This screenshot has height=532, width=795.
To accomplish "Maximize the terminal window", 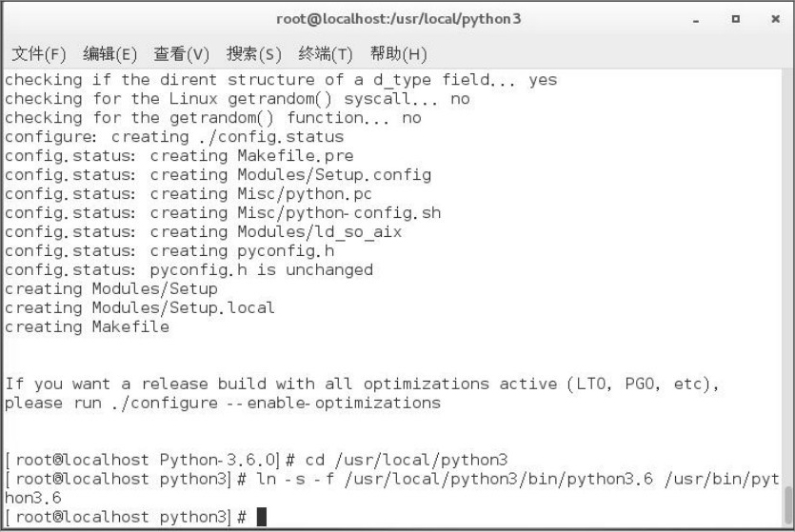I will (x=736, y=19).
